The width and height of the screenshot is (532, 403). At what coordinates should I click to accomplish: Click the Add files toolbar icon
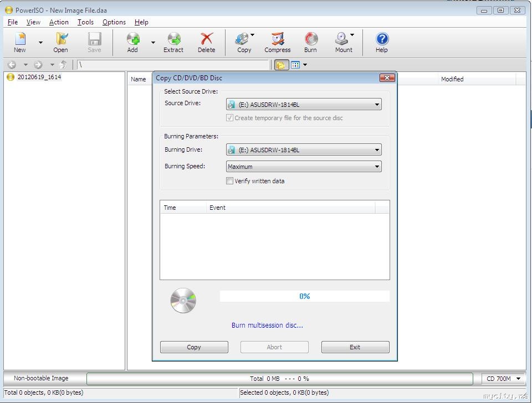(x=132, y=43)
